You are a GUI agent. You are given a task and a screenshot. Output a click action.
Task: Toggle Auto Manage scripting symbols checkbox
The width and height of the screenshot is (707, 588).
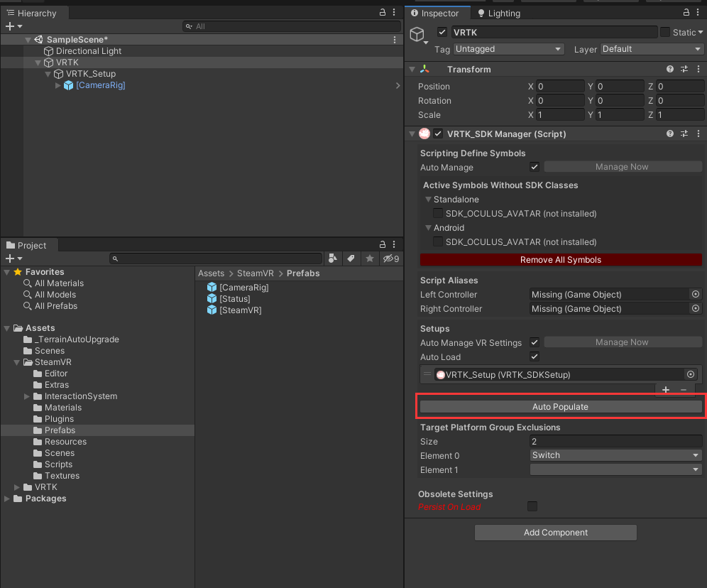click(535, 167)
